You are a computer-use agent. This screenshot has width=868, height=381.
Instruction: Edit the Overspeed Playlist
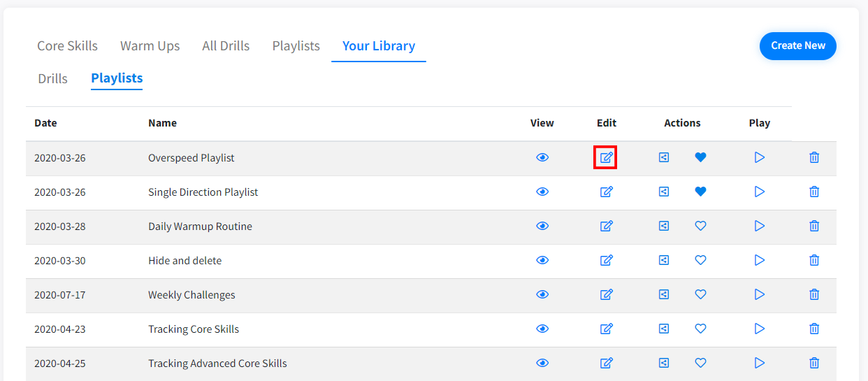(x=606, y=157)
